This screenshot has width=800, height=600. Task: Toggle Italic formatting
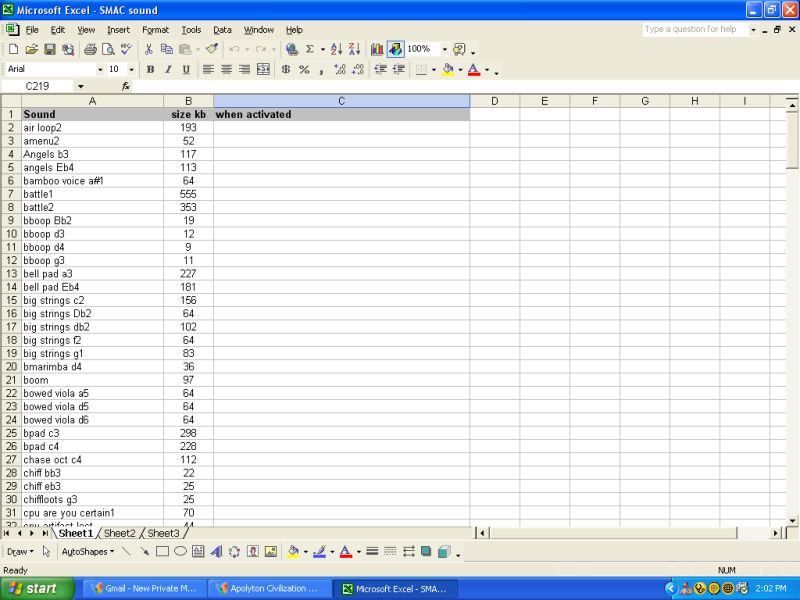pyautogui.click(x=168, y=69)
